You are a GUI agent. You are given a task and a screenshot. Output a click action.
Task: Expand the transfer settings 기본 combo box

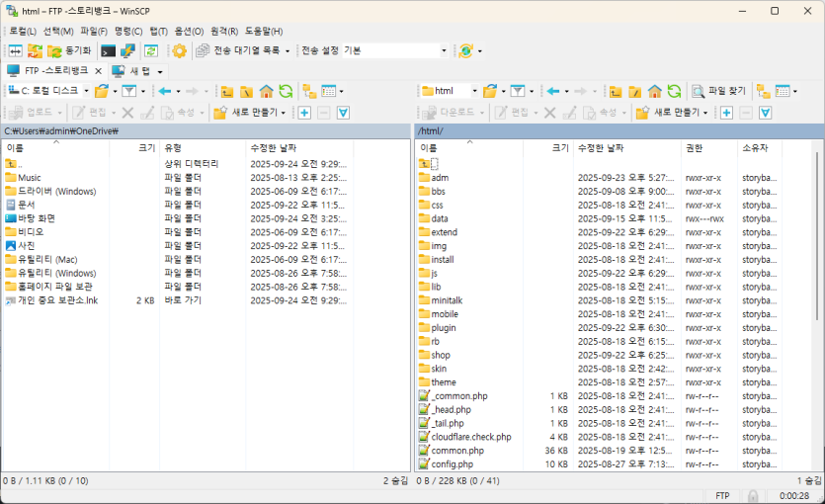pyautogui.click(x=444, y=50)
